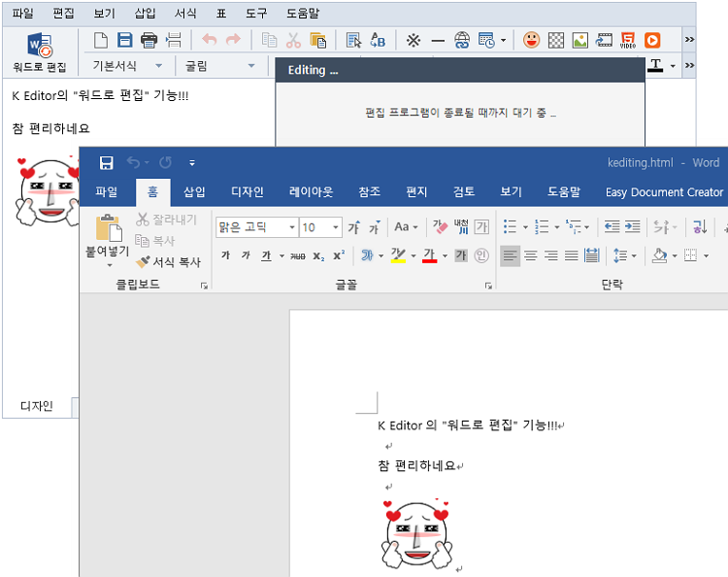Click the find and replace icon in K Editor
Screen dimensions: 728x577
[x=378, y=40]
